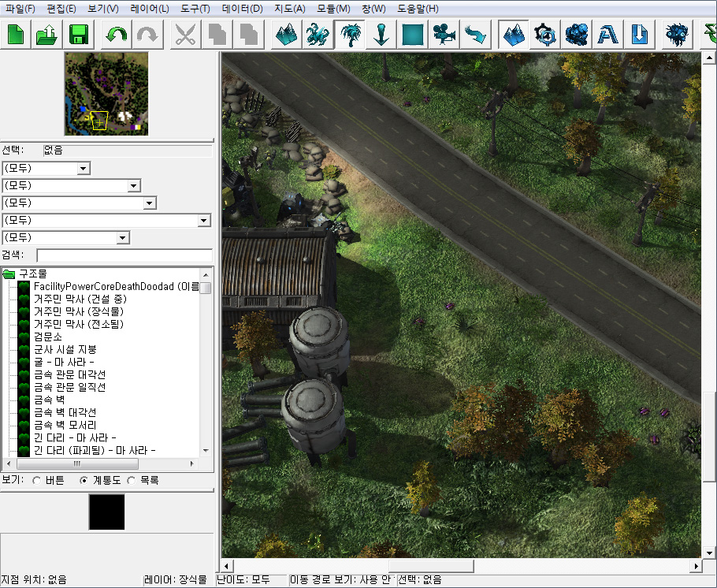Open the 도구(T) menu
Image resolution: width=717 pixels, height=588 pixels.
195,9
